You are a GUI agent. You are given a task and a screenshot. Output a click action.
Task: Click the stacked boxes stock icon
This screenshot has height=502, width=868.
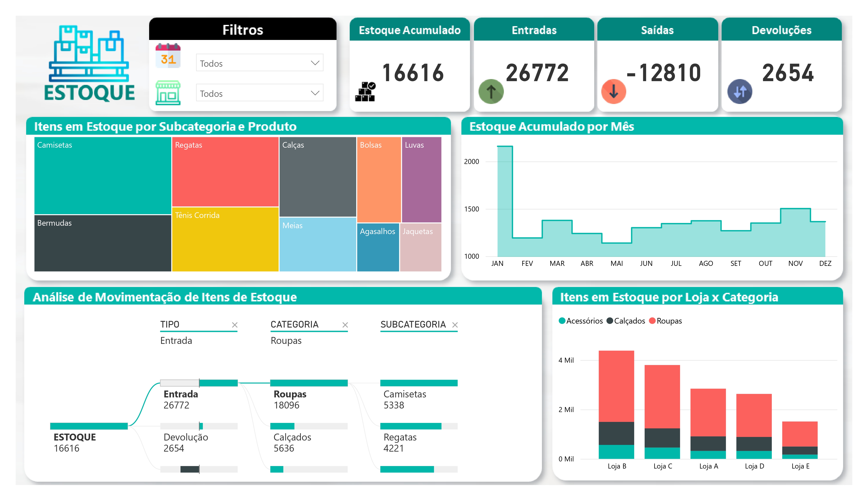click(365, 92)
